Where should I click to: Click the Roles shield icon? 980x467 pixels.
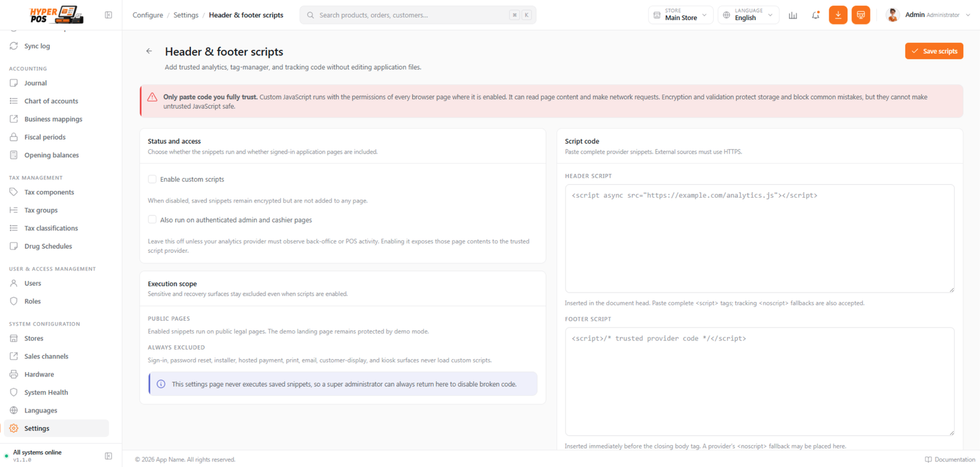point(13,301)
